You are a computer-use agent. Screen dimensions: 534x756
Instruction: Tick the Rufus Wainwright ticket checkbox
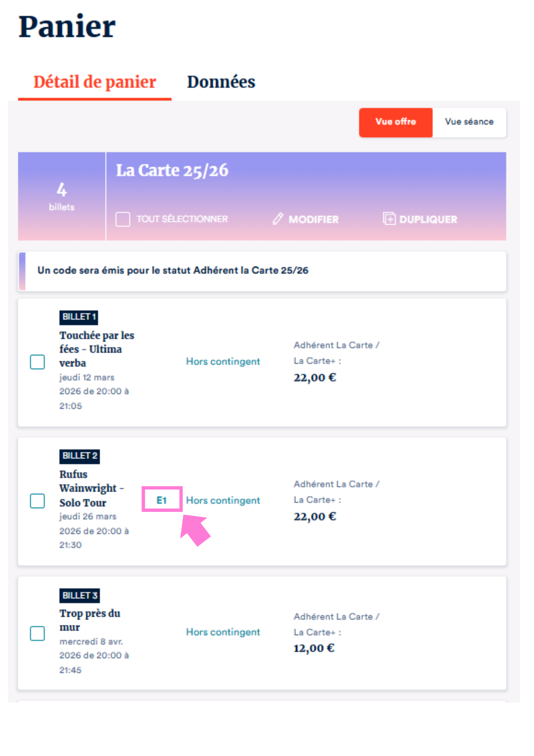(37, 501)
